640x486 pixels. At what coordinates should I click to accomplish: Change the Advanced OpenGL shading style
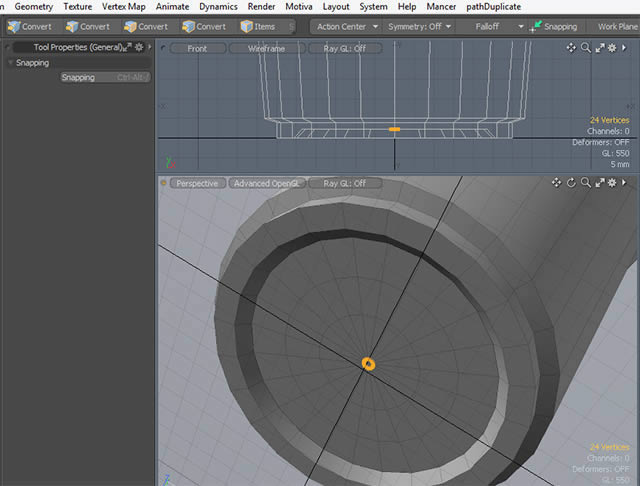click(267, 183)
